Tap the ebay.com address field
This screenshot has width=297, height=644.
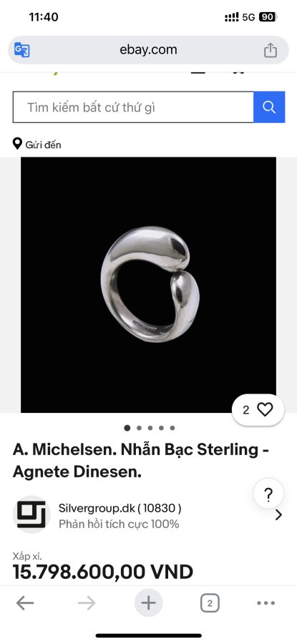[148, 49]
